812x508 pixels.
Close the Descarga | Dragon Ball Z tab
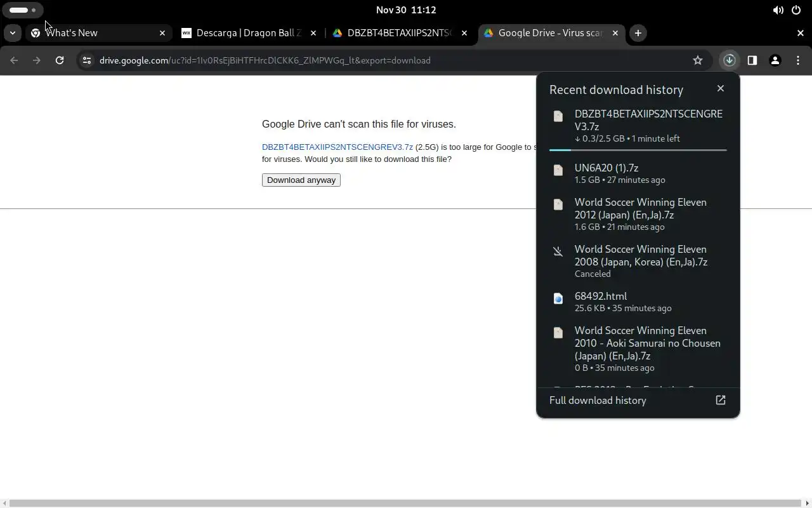pos(313,33)
